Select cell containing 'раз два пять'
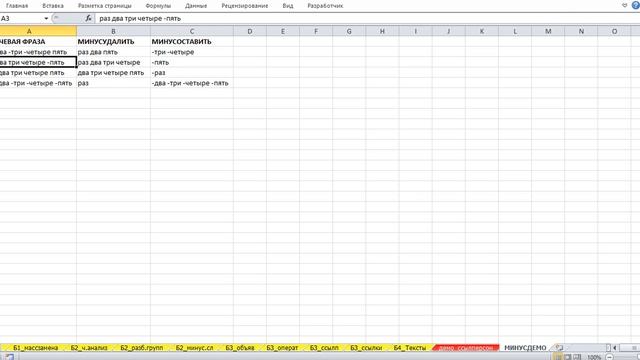Image resolution: width=640 pixels, height=360 pixels. (x=113, y=52)
